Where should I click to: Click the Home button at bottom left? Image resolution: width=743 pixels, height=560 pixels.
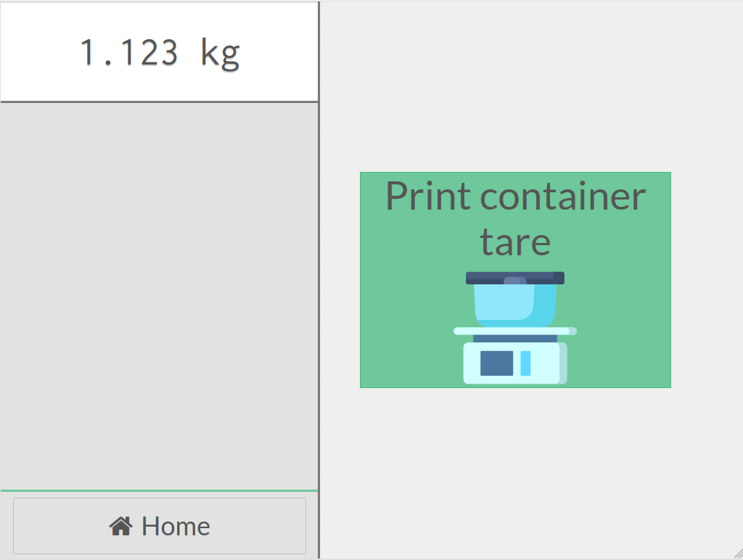pos(160,525)
